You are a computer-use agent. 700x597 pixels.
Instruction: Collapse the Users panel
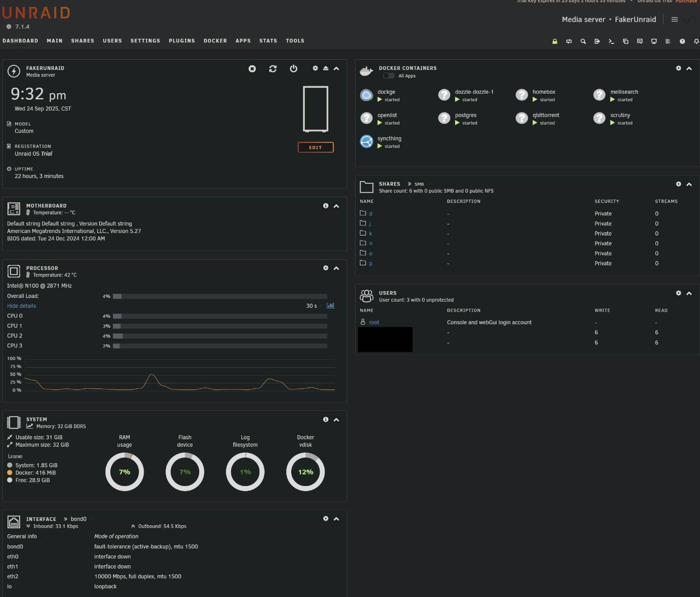coord(689,293)
